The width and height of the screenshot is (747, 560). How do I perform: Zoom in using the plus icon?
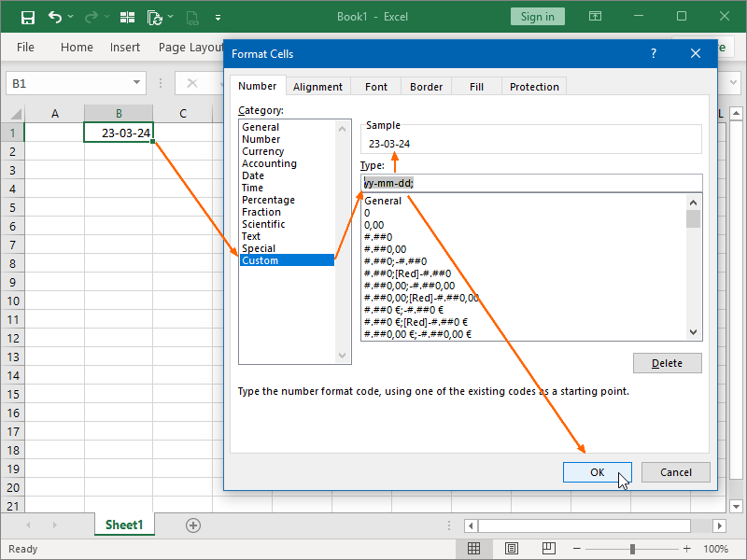pyautogui.click(x=686, y=549)
